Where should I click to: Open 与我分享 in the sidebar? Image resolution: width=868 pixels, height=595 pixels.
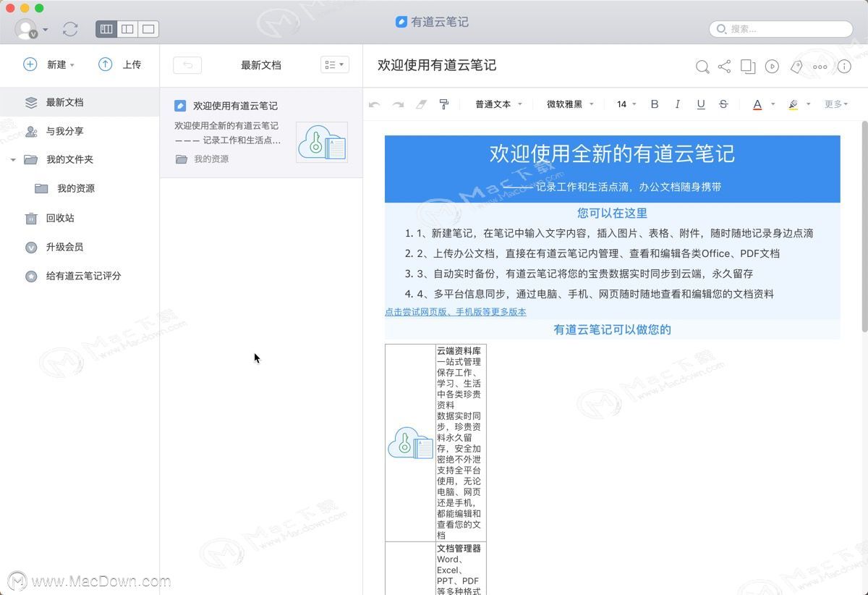[x=80, y=131]
